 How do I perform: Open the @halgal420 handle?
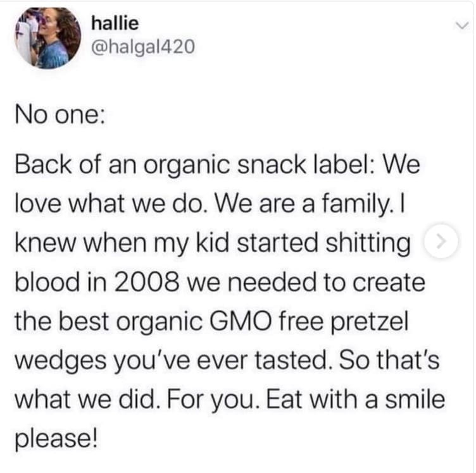(x=139, y=47)
